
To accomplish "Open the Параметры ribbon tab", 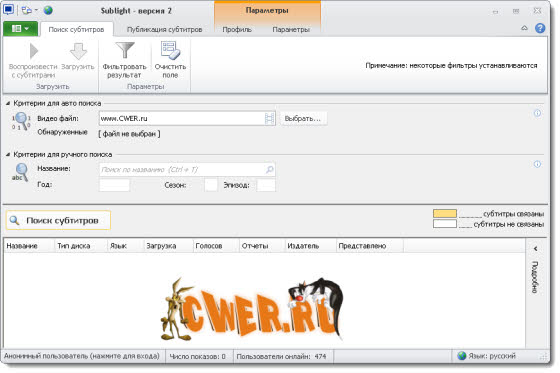I will 291,29.
